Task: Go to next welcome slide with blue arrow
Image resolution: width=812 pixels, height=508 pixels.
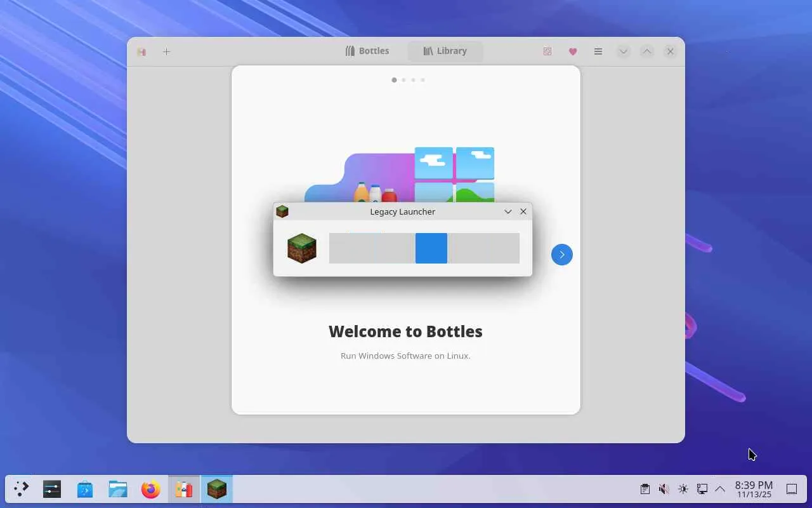Action: pyautogui.click(x=561, y=255)
